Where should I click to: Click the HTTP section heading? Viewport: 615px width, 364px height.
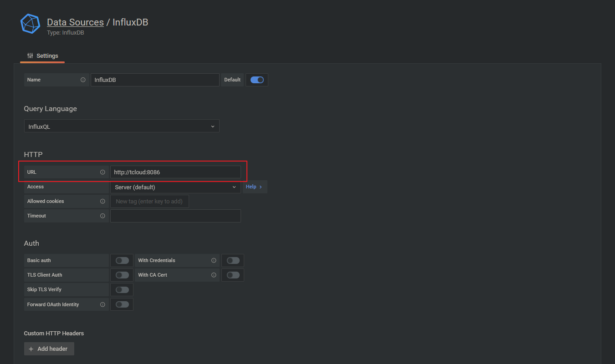(x=33, y=155)
